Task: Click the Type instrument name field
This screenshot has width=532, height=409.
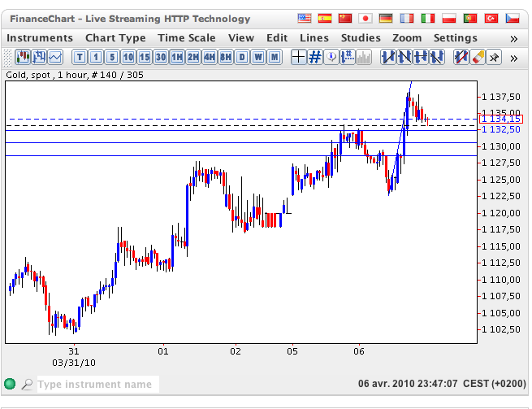Action: pyautogui.click(x=97, y=384)
